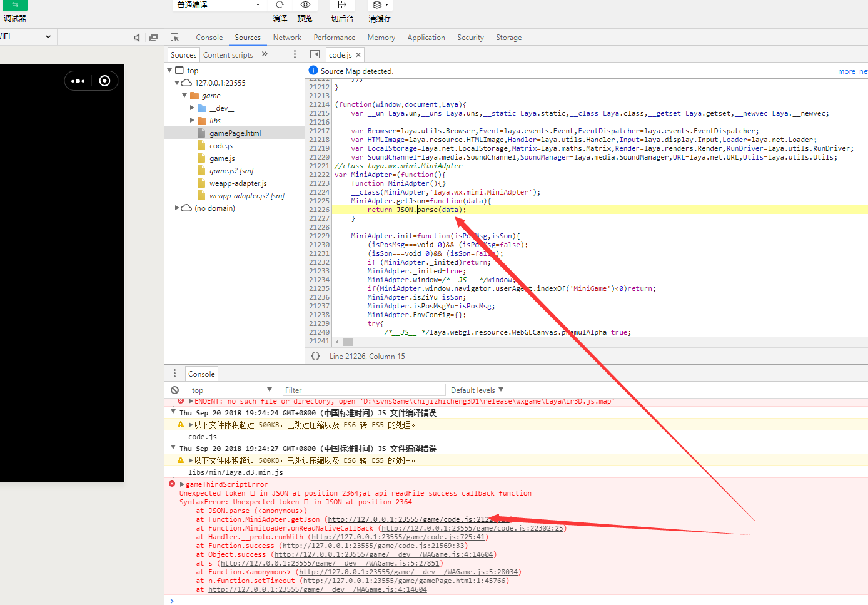This screenshot has height=605, width=868.
Task: Click the green debugger button icon
Action: click(x=15, y=4)
